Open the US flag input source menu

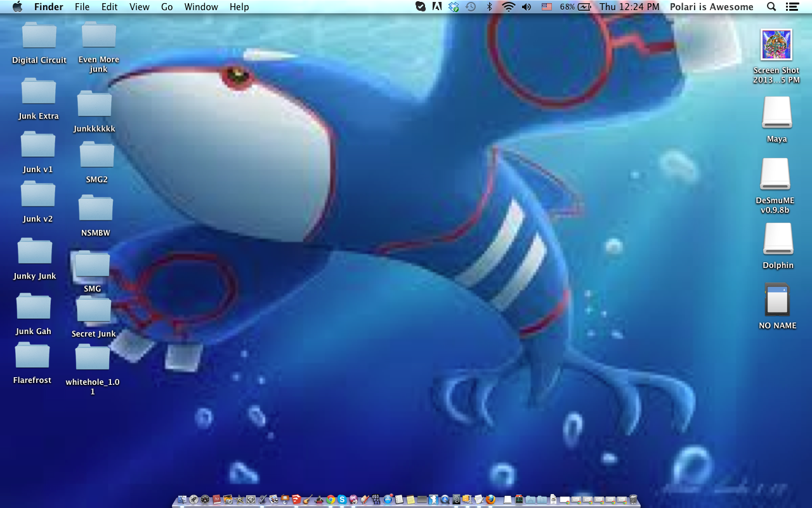tap(546, 7)
